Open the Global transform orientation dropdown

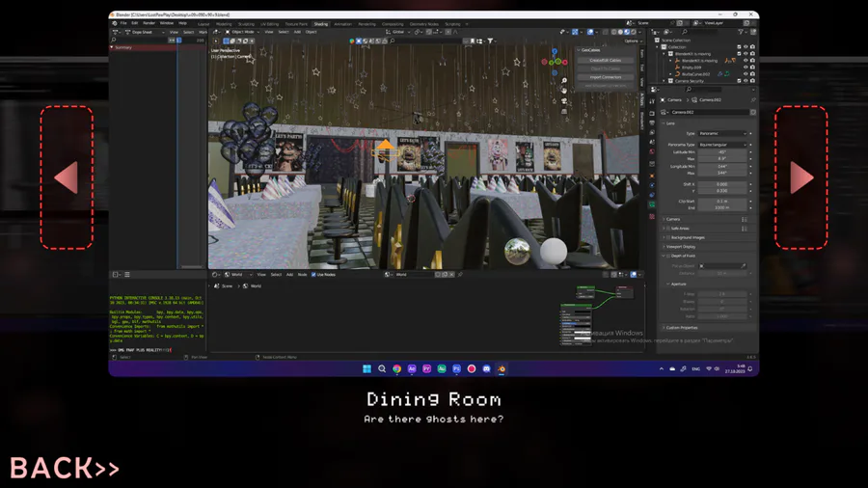click(398, 32)
